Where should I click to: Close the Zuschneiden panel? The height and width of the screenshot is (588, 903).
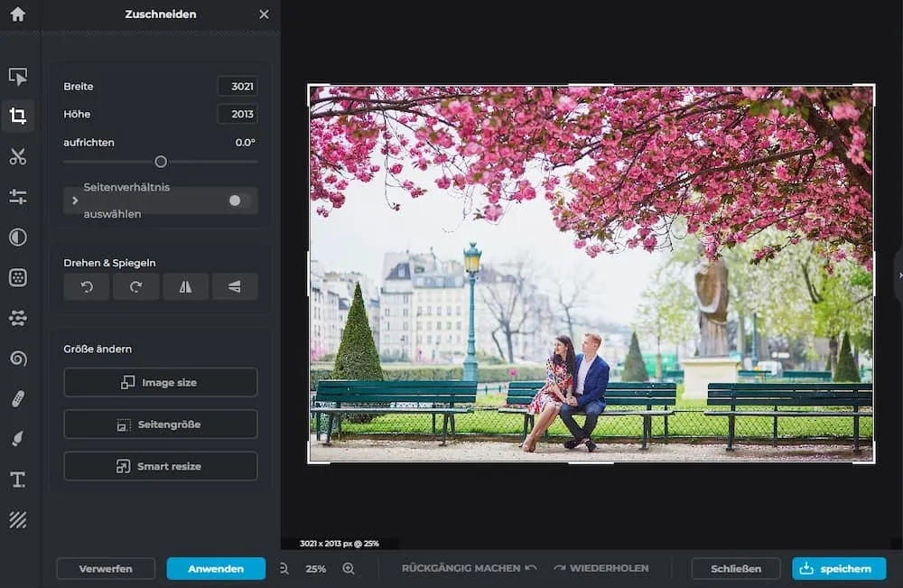pos(264,14)
